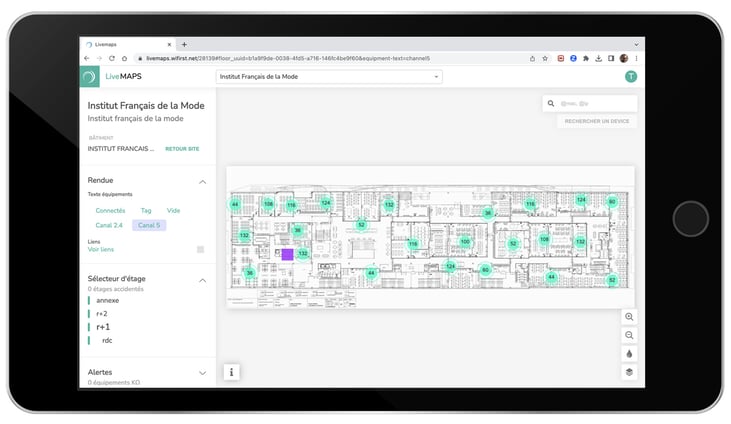Open the Institut Français de la Mode site dropdown
The image size is (731, 424).
point(329,76)
